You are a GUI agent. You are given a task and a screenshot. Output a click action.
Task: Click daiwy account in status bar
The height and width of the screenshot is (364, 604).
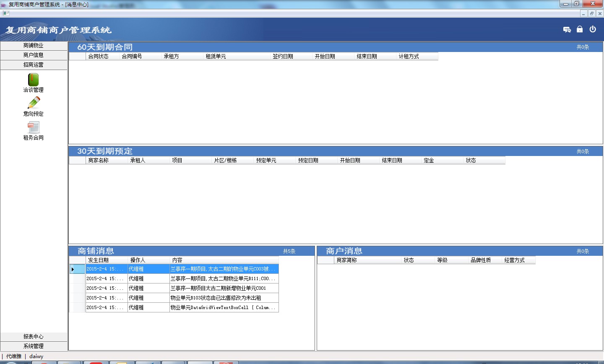(x=36, y=356)
